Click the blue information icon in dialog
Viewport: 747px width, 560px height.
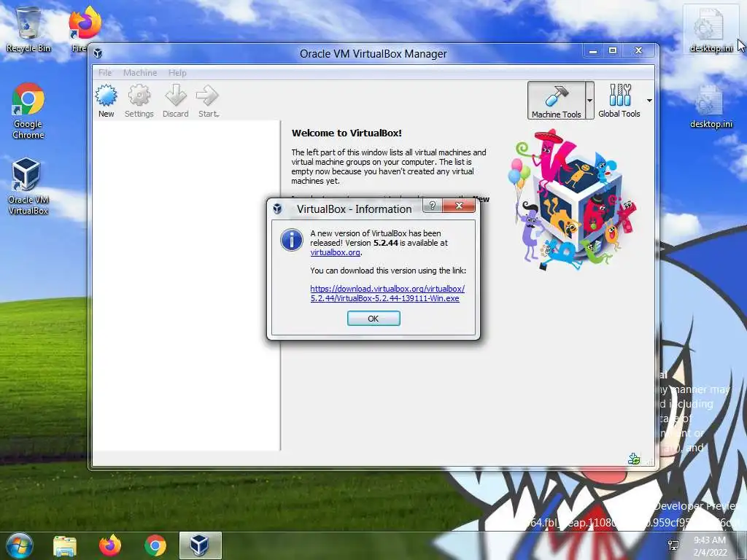pyautogui.click(x=292, y=239)
